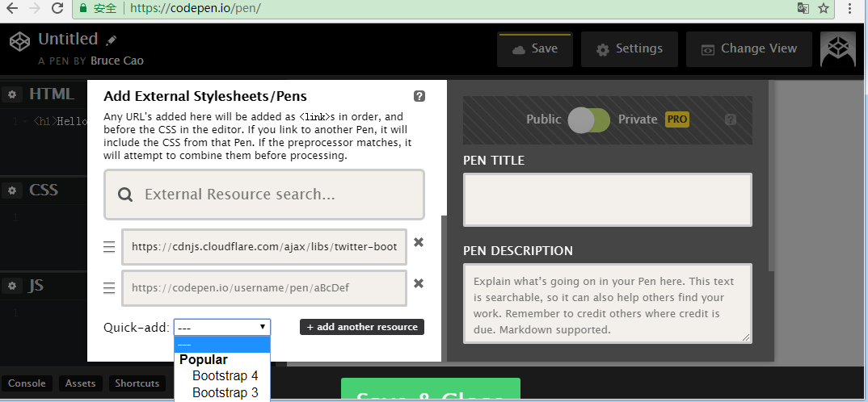Click the browser address bar URL
This screenshot has height=402, width=868.
tap(196, 8)
